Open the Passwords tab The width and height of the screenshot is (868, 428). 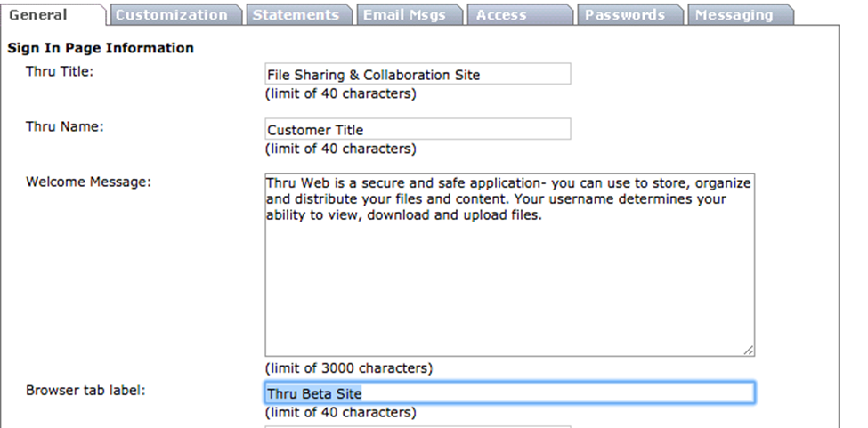[625, 15]
